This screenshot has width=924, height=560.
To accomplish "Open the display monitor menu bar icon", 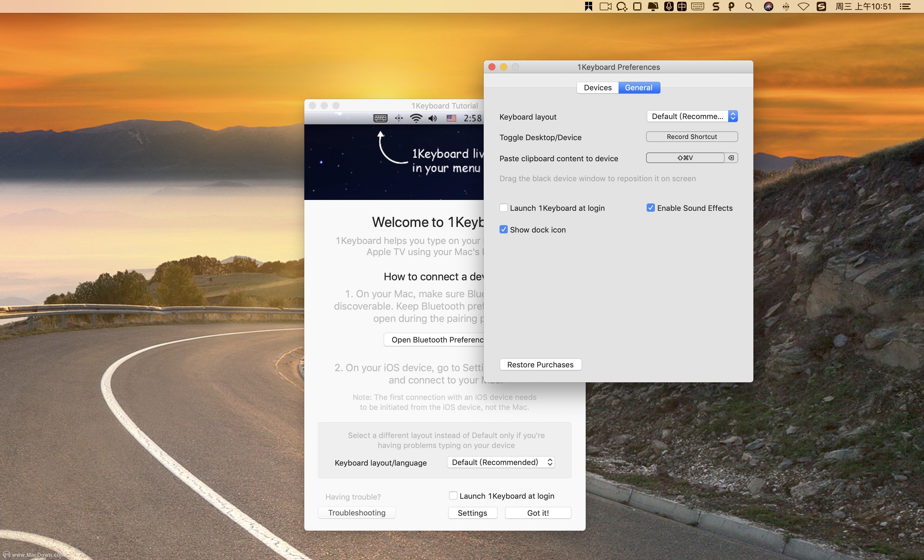I will [x=653, y=6].
